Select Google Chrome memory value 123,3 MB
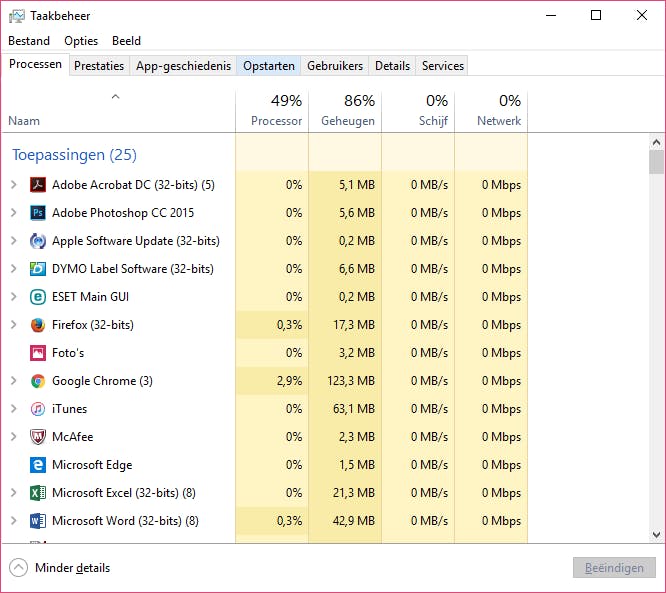This screenshot has height=593, width=666. (351, 381)
